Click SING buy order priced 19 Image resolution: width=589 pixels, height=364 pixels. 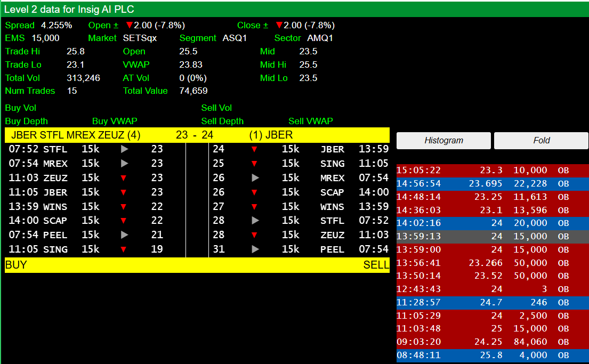(95, 249)
